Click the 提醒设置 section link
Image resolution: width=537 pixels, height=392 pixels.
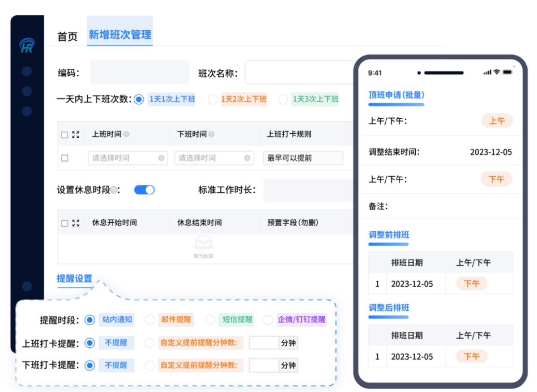(x=74, y=279)
